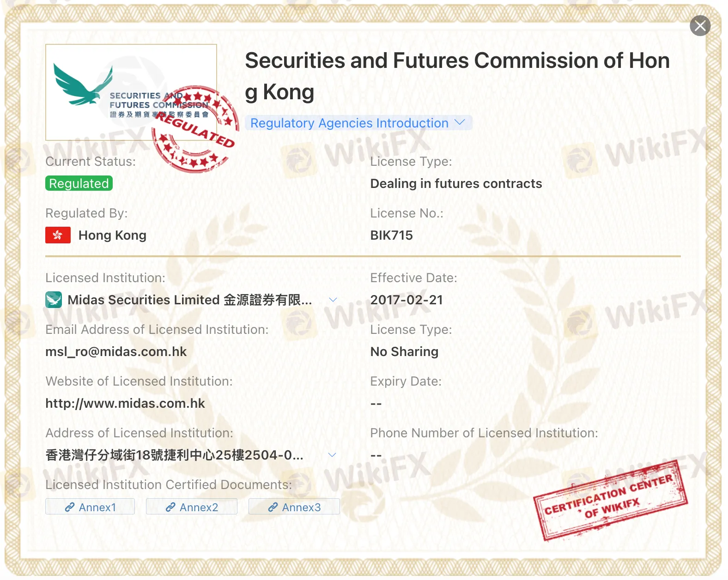Click the link icon in Annex1
Image resolution: width=728 pixels, height=580 pixels.
pyautogui.click(x=70, y=507)
